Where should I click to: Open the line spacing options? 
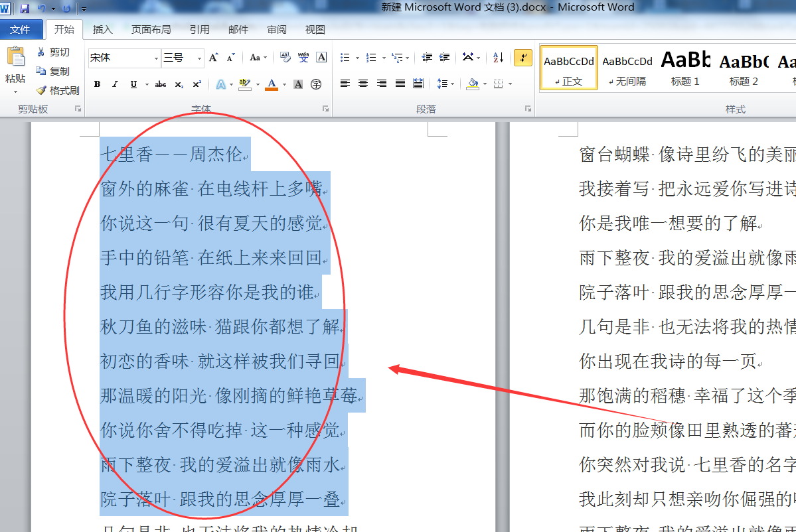tap(442, 84)
